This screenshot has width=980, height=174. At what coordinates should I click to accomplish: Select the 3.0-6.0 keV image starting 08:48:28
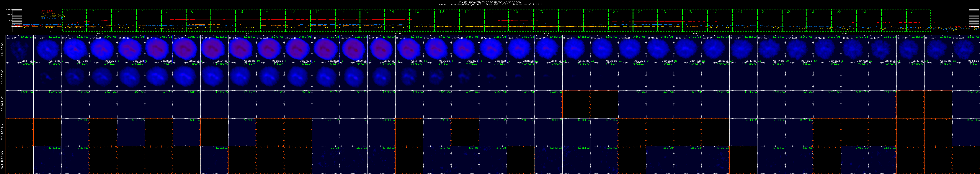(910, 49)
